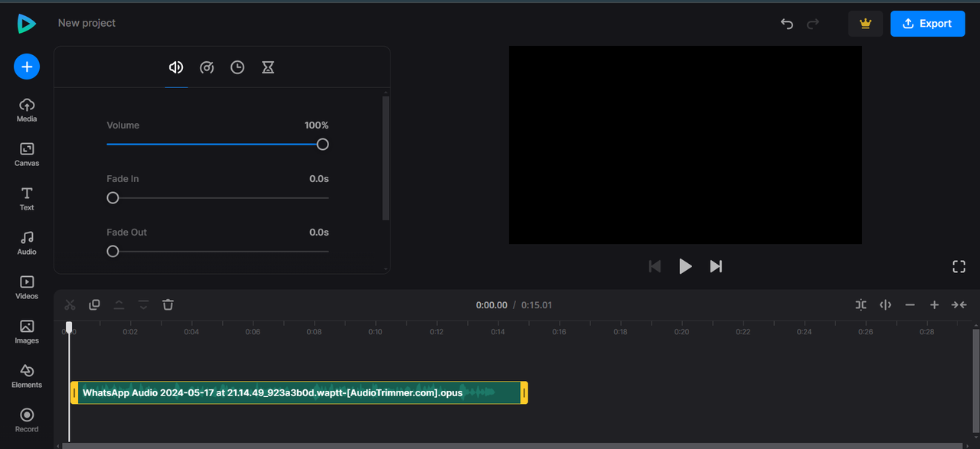Click the black video preview canvas
The image size is (980, 449).
coord(685,145)
